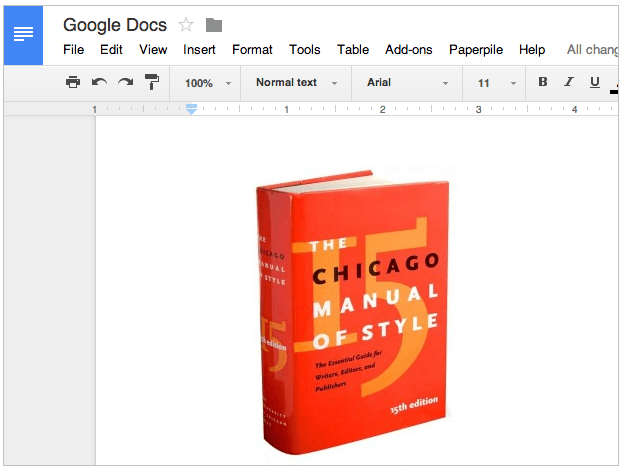Click the Print icon
This screenshot has width=624, height=473.
tap(73, 82)
